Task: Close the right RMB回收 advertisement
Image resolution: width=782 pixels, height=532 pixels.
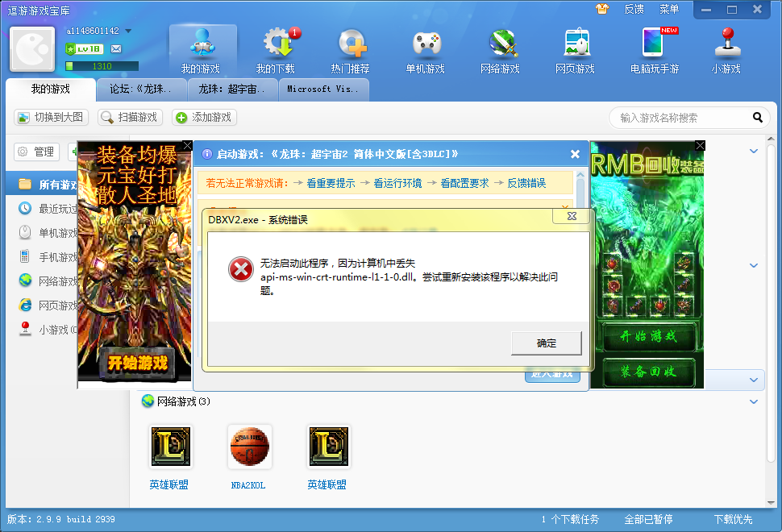Action: (700, 145)
